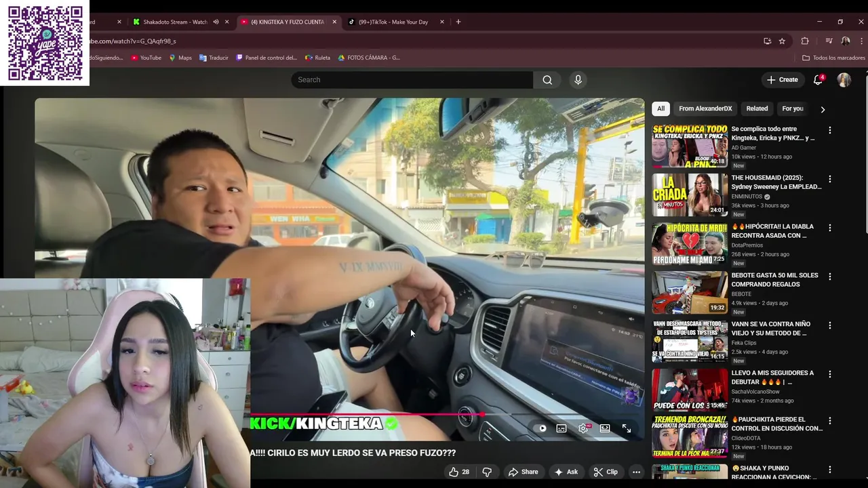Open SachaVolcanoShow channel name

click(755, 392)
